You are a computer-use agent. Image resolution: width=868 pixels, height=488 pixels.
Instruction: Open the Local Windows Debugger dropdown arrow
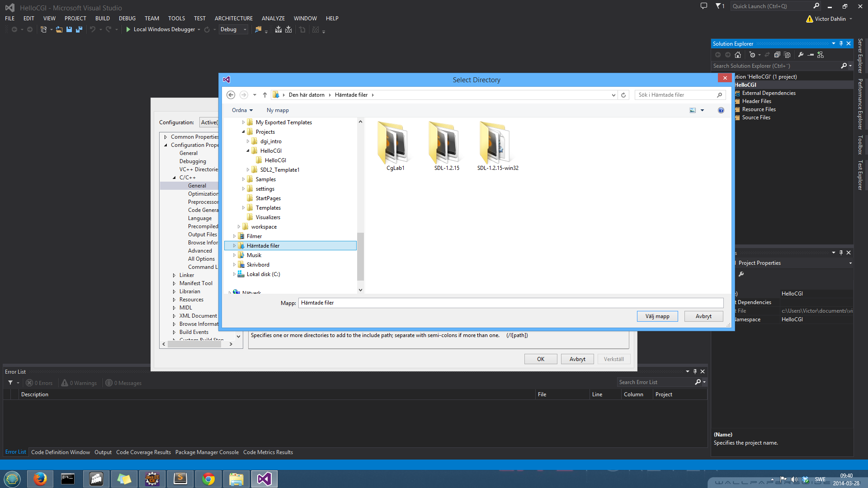199,30
